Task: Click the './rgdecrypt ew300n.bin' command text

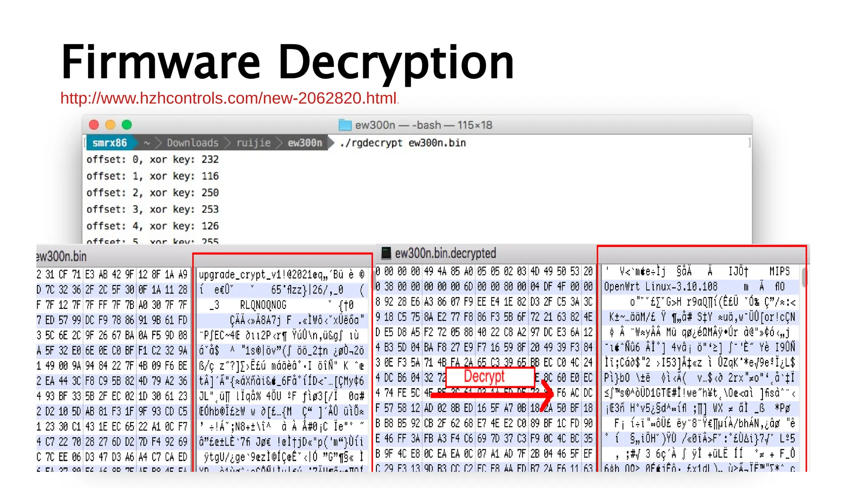Action: [x=403, y=143]
